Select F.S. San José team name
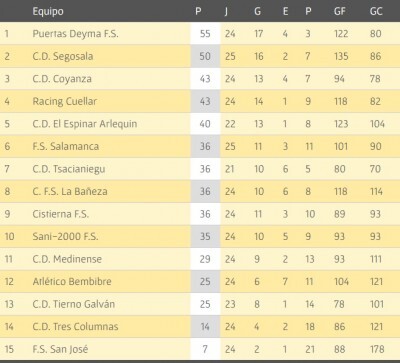The image size is (400, 363). tap(60, 349)
